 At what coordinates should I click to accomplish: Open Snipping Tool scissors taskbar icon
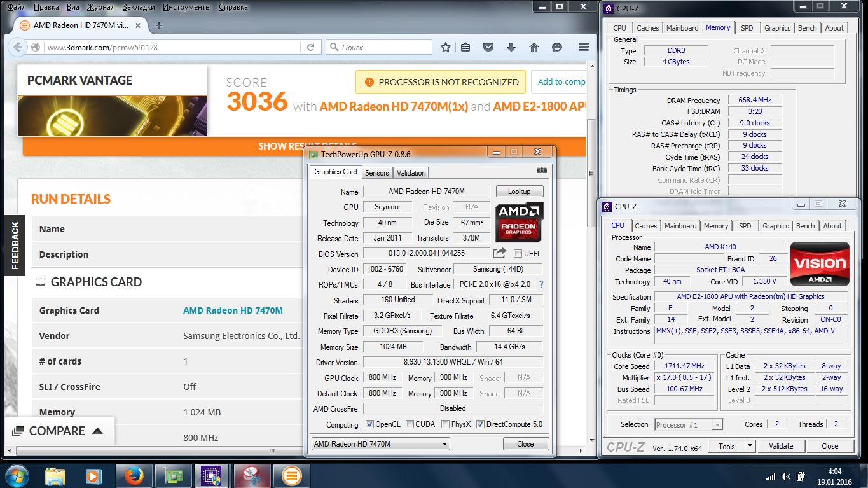pyautogui.click(x=252, y=475)
